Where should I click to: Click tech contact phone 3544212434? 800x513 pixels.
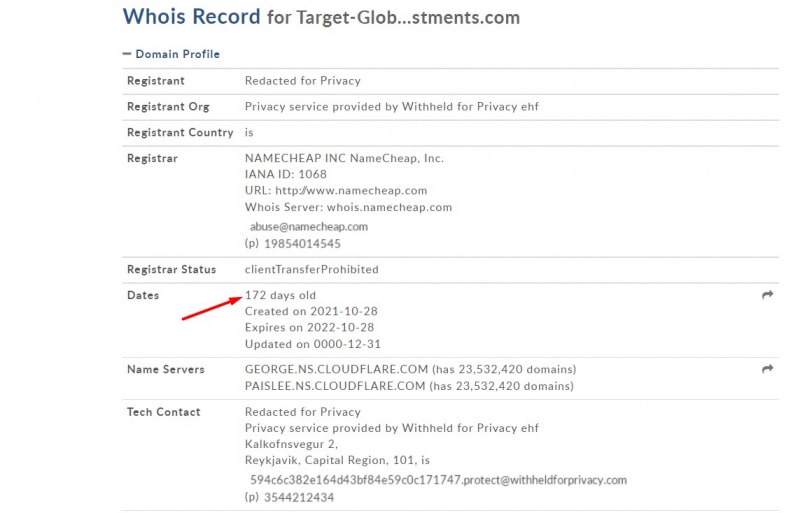point(298,498)
